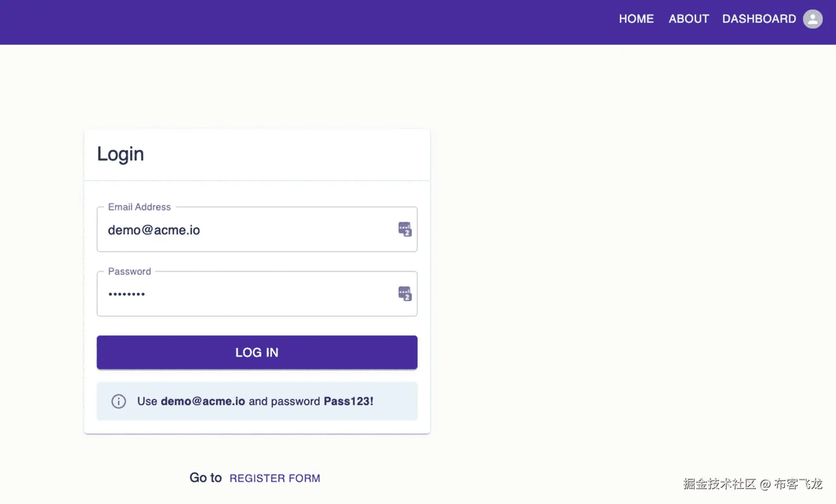
Task: Click bold demo@acme.io in the hint banner
Action: 203,401
